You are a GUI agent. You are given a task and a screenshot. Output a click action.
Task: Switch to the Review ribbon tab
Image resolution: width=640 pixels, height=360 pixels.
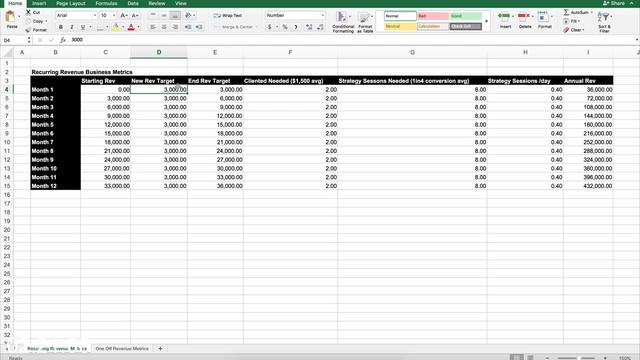click(157, 3)
